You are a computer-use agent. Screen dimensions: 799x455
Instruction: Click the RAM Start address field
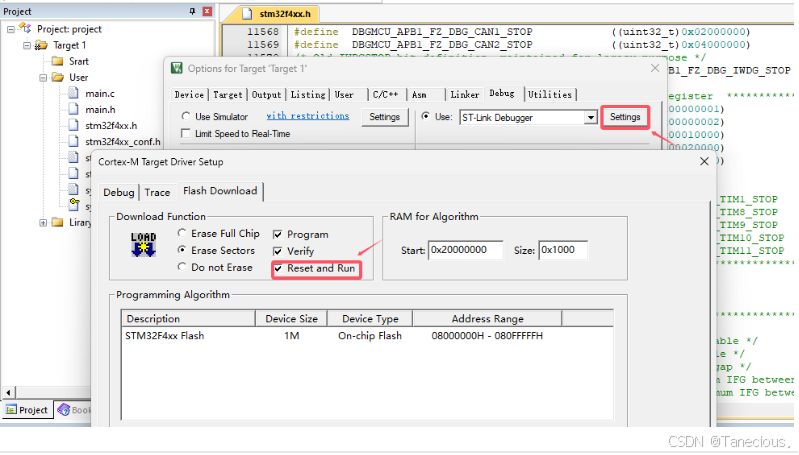click(465, 250)
